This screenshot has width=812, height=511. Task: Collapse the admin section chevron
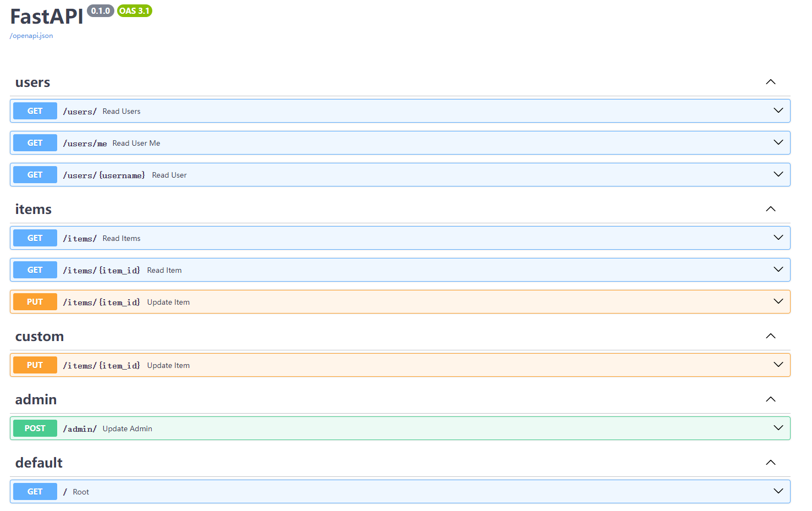pos(771,399)
